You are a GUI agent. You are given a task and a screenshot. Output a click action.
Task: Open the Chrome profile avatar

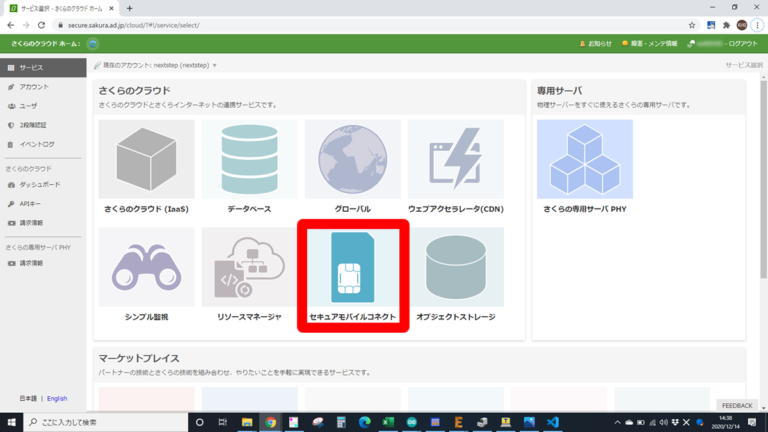pyautogui.click(x=742, y=25)
